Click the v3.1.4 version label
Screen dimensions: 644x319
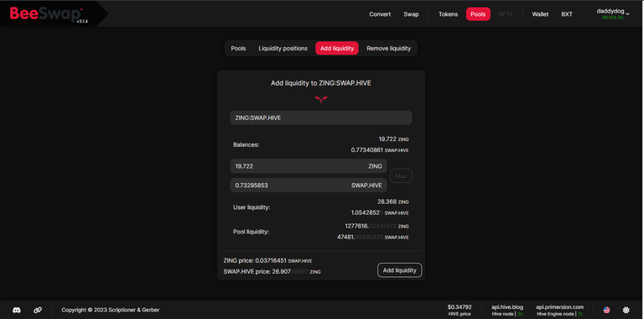click(82, 21)
